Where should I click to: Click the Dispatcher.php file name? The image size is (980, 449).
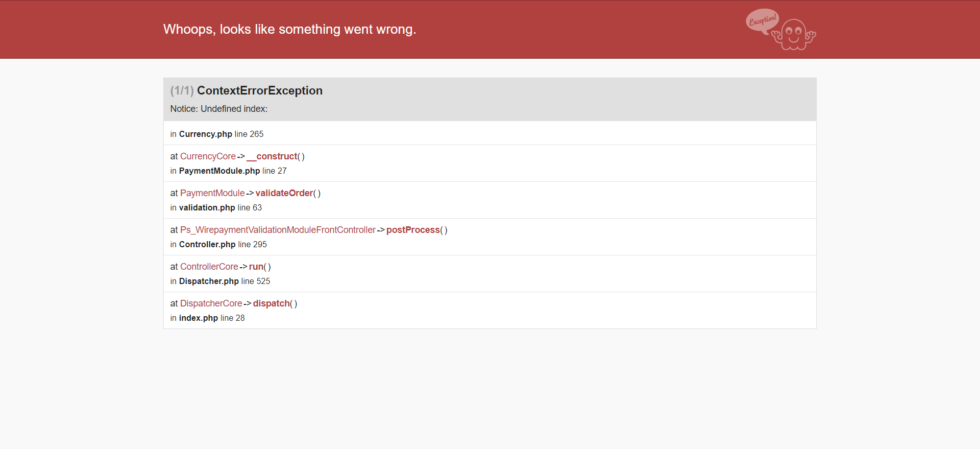[x=208, y=281]
